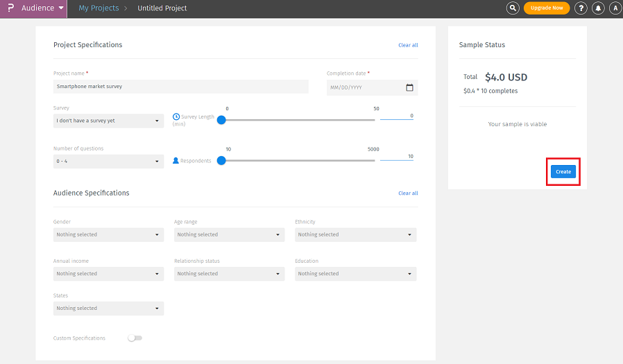This screenshot has width=623, height=364.
Task: Click the Respondents person icon
Action: point(176,161)
